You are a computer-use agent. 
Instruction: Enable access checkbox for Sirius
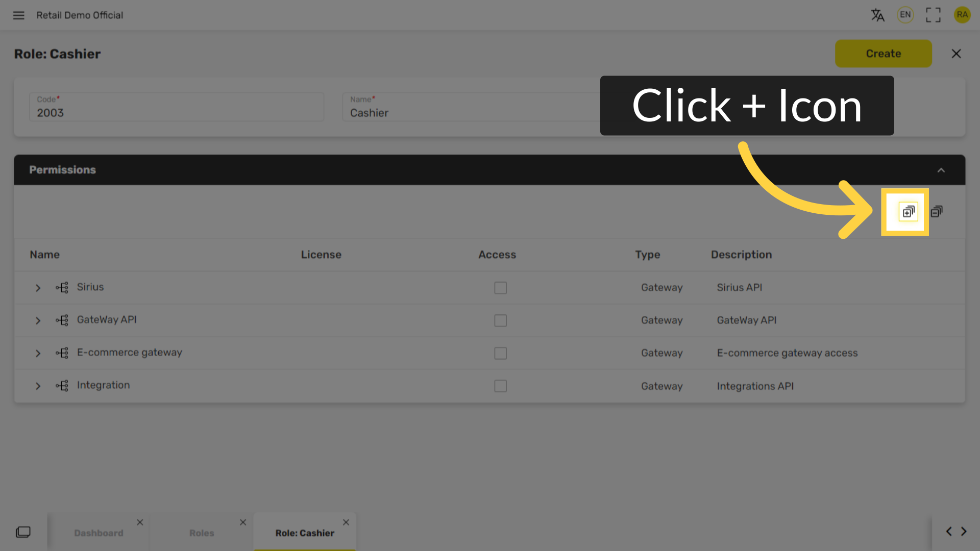click(x=500, y=288)
